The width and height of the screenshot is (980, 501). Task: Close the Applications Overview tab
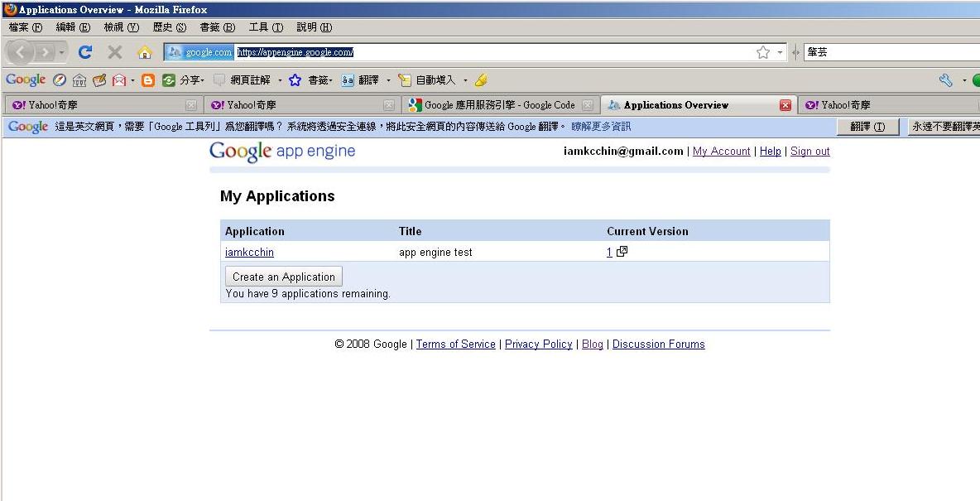tap(785, 105)
